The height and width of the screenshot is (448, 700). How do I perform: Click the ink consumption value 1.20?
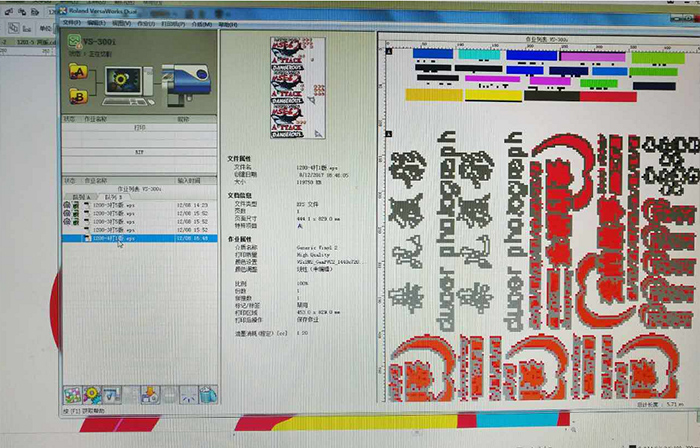coord(302,333)
